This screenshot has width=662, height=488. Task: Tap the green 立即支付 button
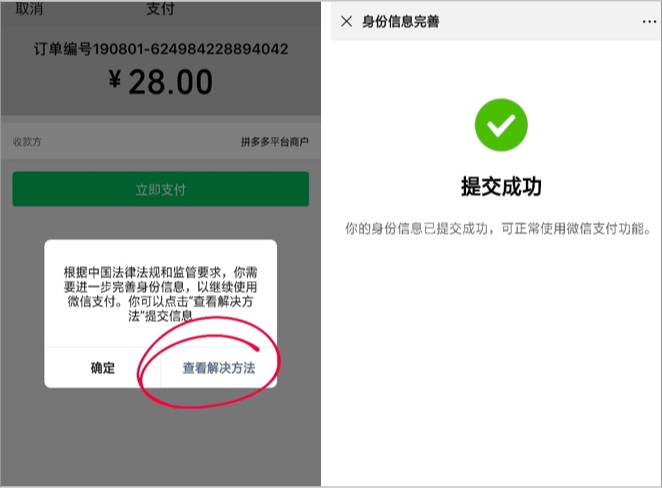click(x=160, y=189)
